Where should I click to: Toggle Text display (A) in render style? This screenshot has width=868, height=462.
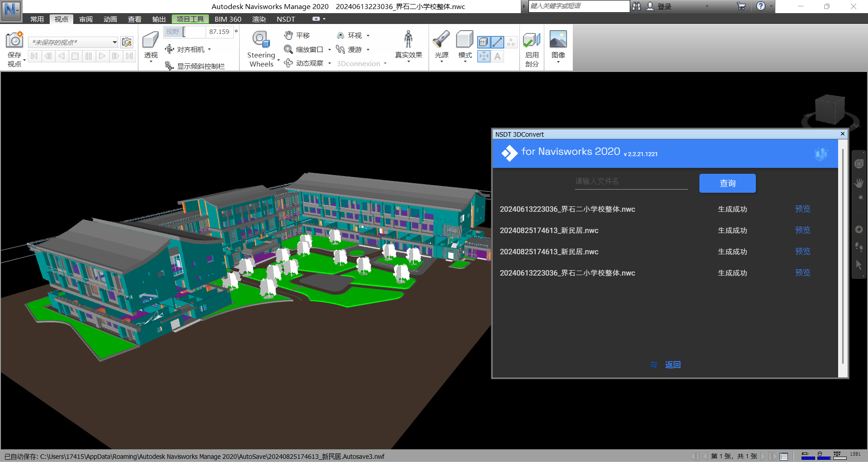pos(497,56)
